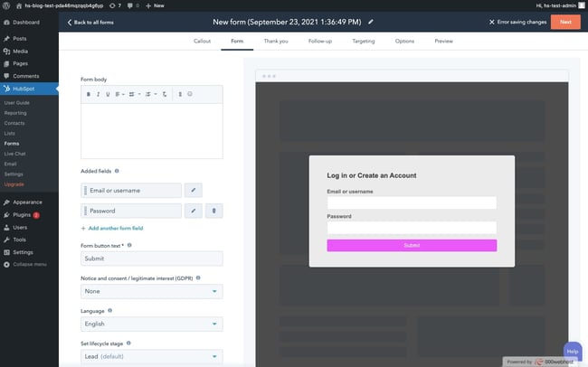Delete the Password field

(x=213, y=211)
